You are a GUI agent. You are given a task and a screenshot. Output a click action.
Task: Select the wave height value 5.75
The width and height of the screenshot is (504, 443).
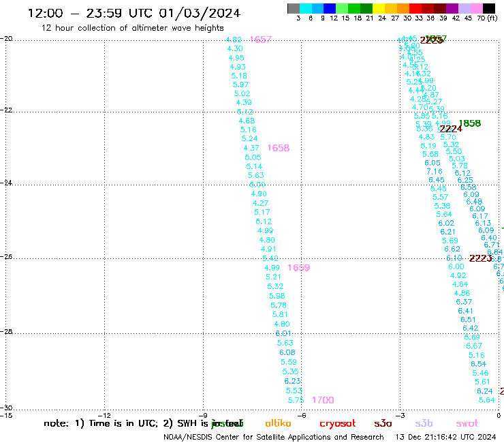(296, 400)
